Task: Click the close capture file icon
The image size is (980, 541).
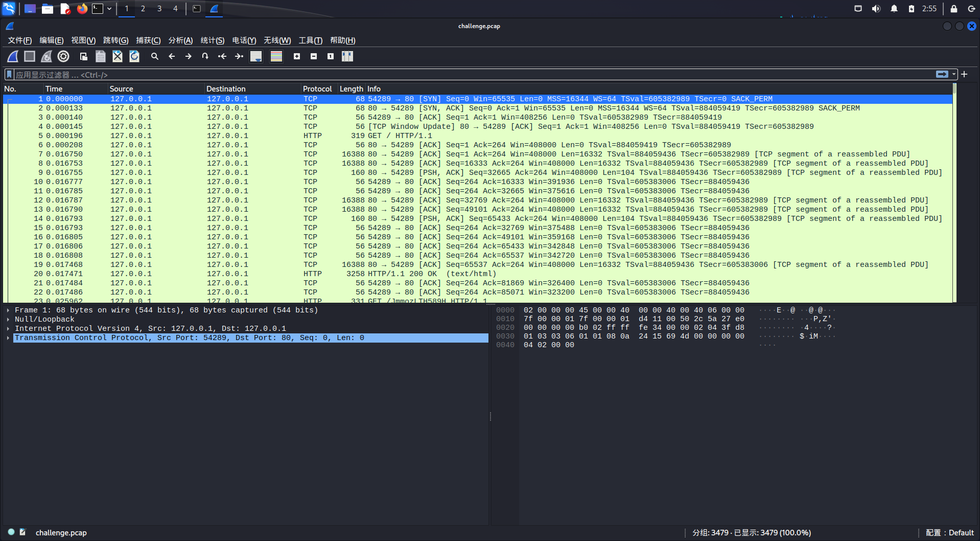Action: point(118,56)
